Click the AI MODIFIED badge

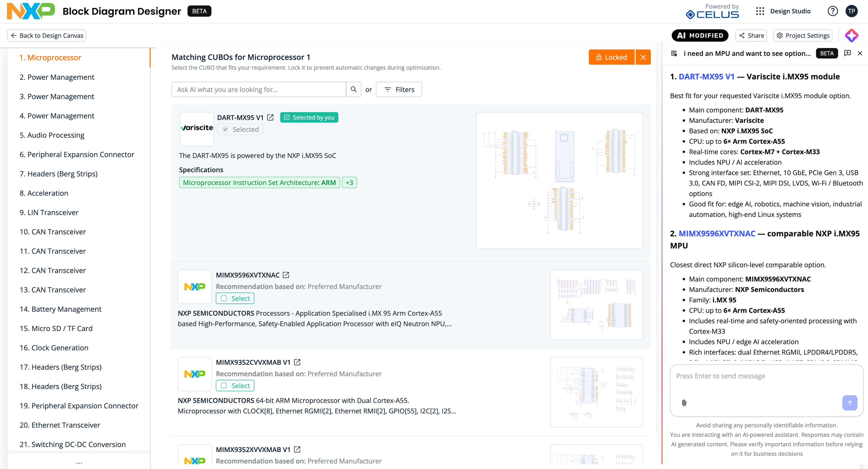point(700,35)
